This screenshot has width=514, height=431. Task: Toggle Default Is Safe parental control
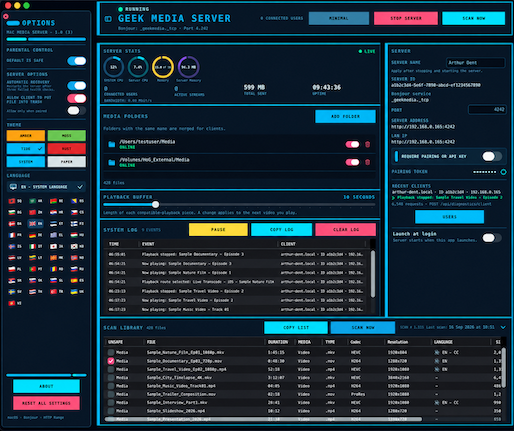click(77, 61)
